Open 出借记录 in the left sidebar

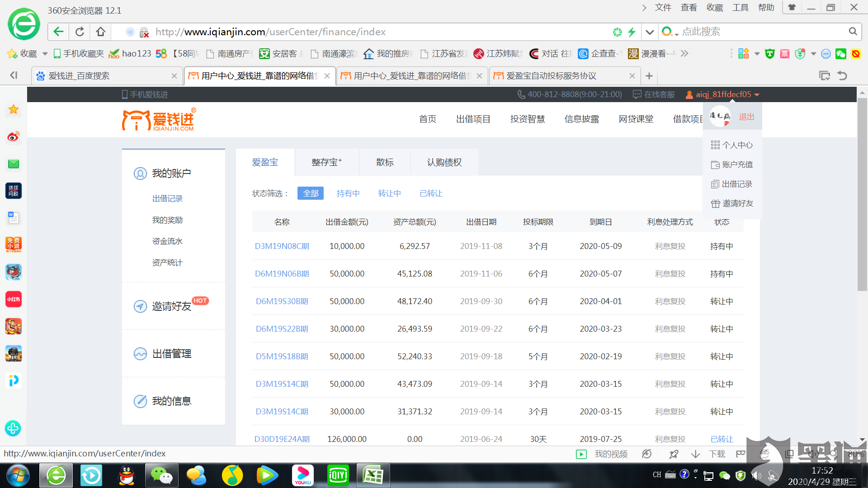pyautogui.click(x=167, y=199)
